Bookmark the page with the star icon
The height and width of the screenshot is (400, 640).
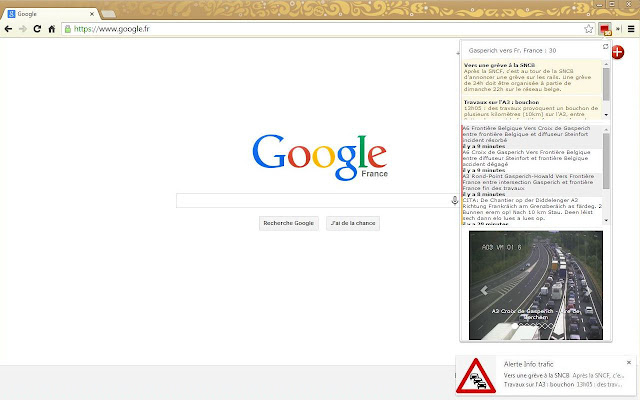point(588,29)
